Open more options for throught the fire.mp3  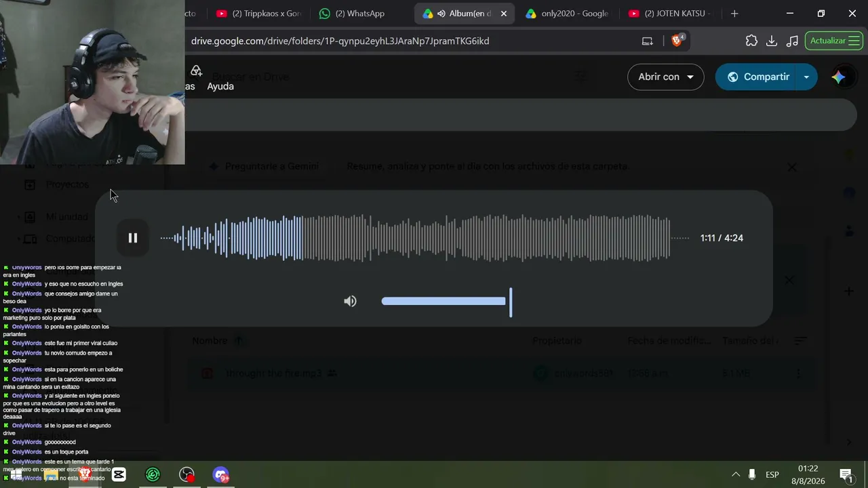(x=798, y=373)
